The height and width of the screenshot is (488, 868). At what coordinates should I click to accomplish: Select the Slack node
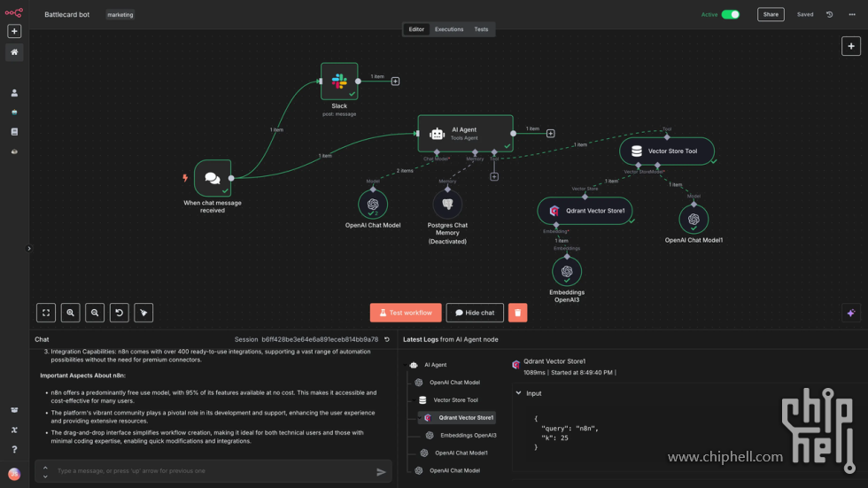(339, 81)
